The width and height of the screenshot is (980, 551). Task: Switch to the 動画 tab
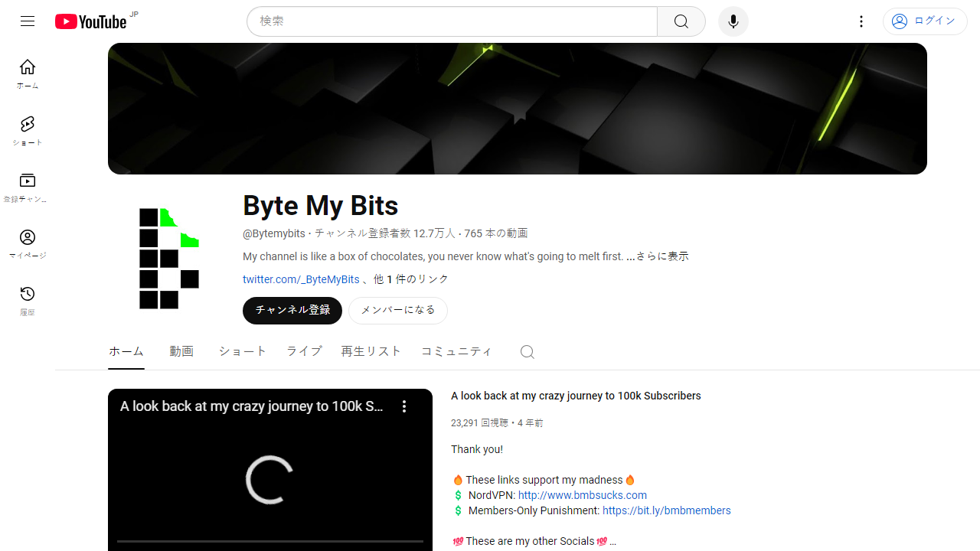[x=181, y=351]
